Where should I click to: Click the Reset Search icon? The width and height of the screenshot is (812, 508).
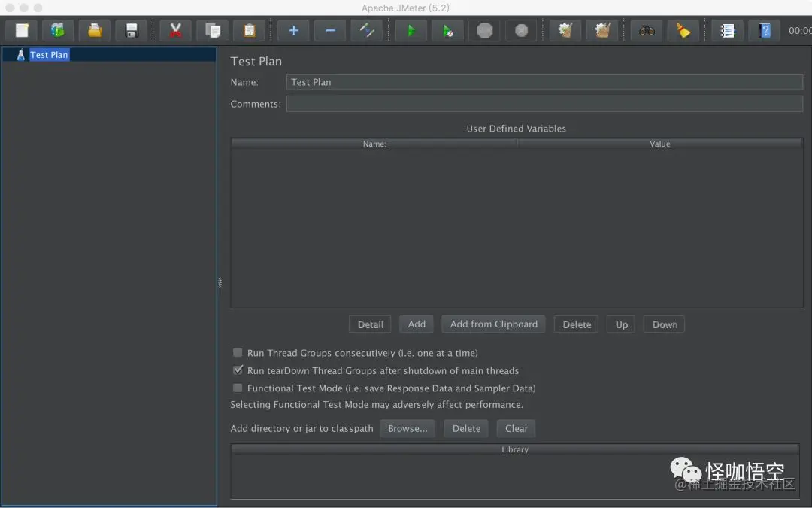pyautogui.click(x=683, y=31)
